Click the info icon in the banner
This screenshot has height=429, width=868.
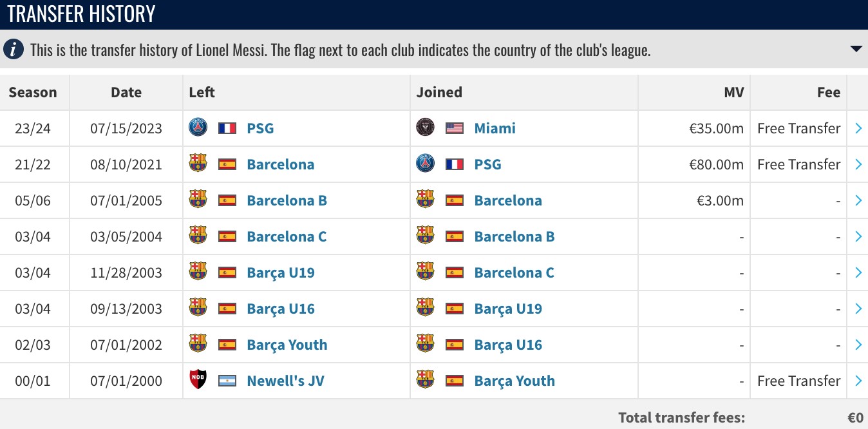[x=14, y=50]
